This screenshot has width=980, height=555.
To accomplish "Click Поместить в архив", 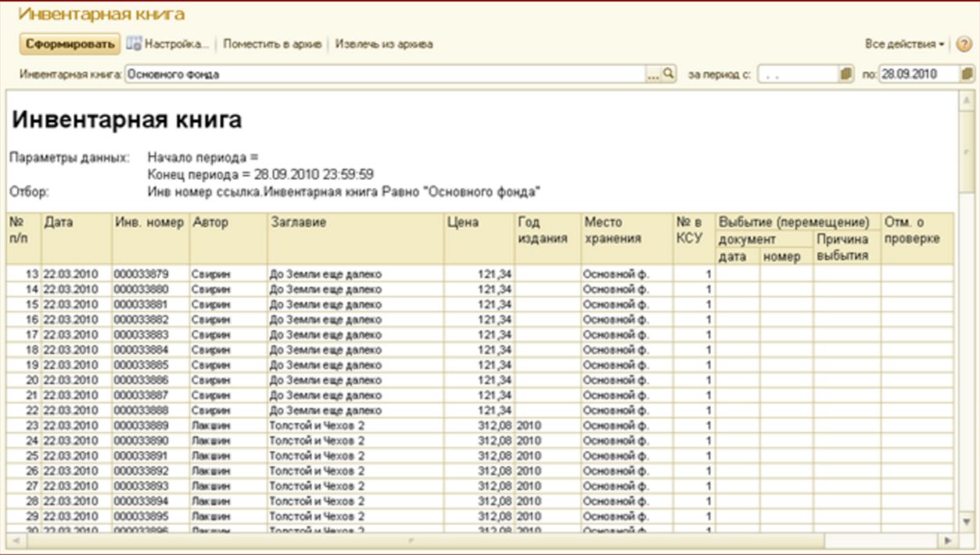I will 272,45.
